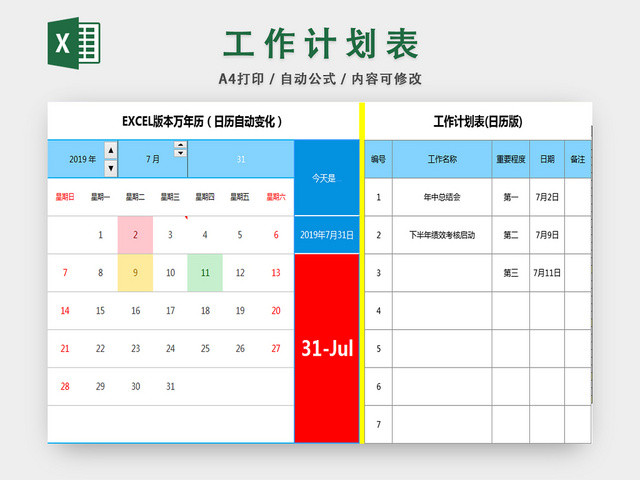Select the 下半年绩效考核启动 task cell

click(x=442, y=235)
